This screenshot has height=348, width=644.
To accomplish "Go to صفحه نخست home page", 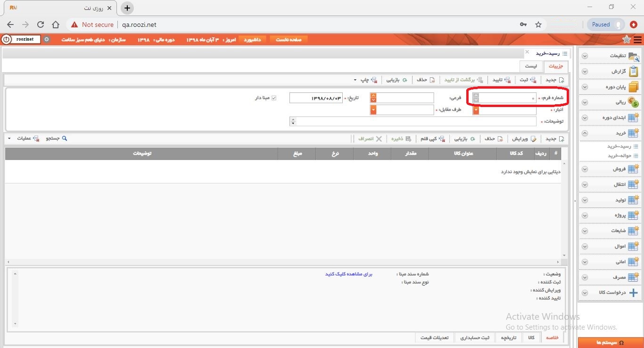I will pyautogui.click(x=289, y=40).
